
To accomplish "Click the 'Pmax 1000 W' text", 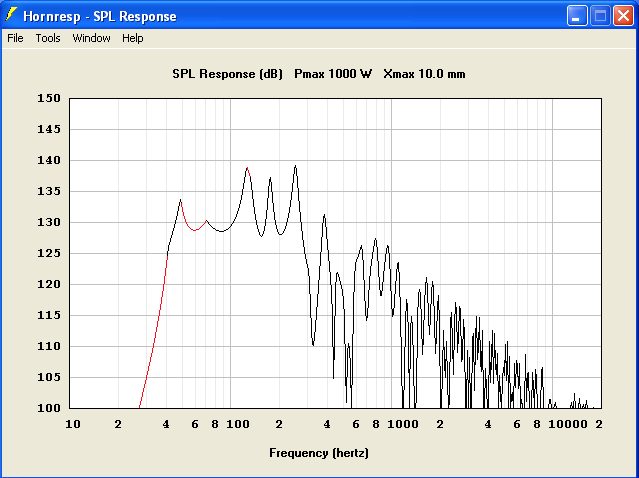I will pos(333,74).
